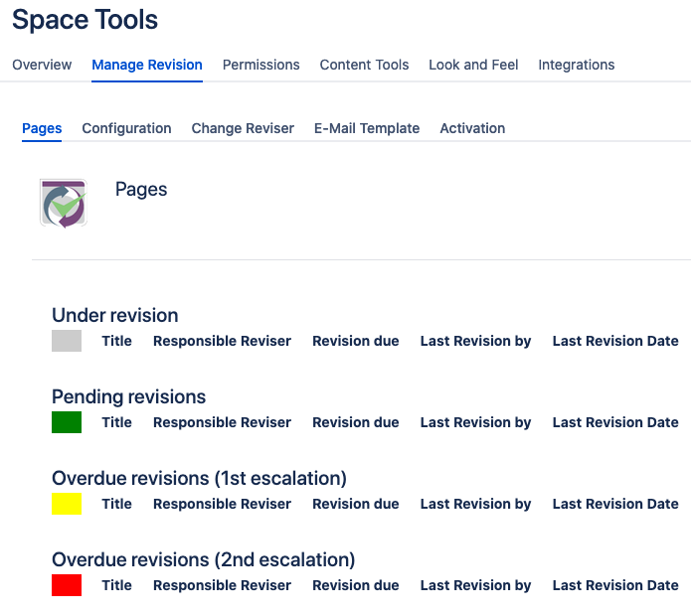Select the Pages sub-tab

(x=42, y=128)
